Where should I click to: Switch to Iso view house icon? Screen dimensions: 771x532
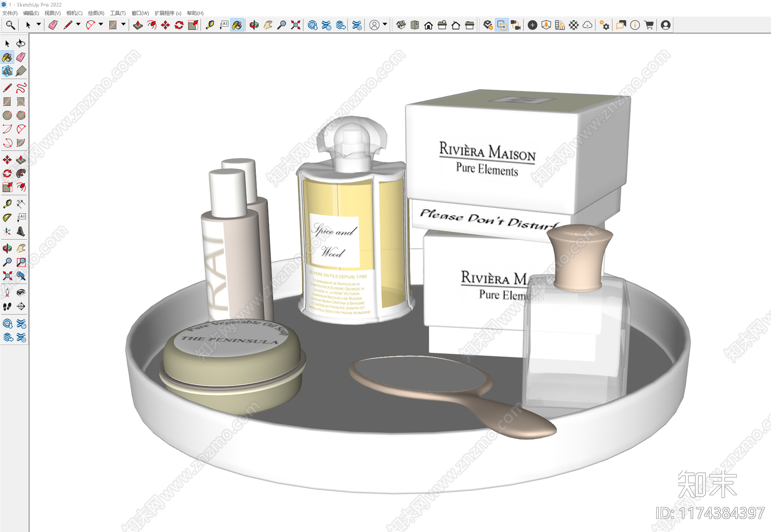click(x=401, y=25)
